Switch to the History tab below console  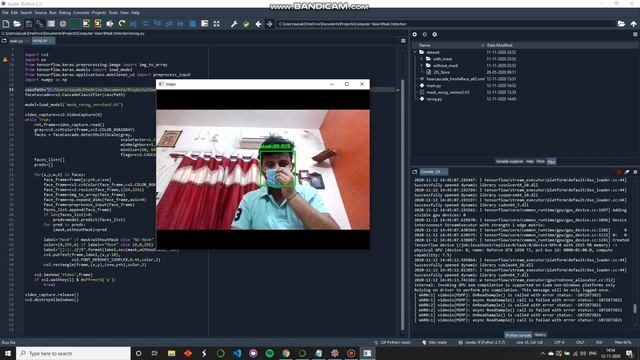(540, 335)
